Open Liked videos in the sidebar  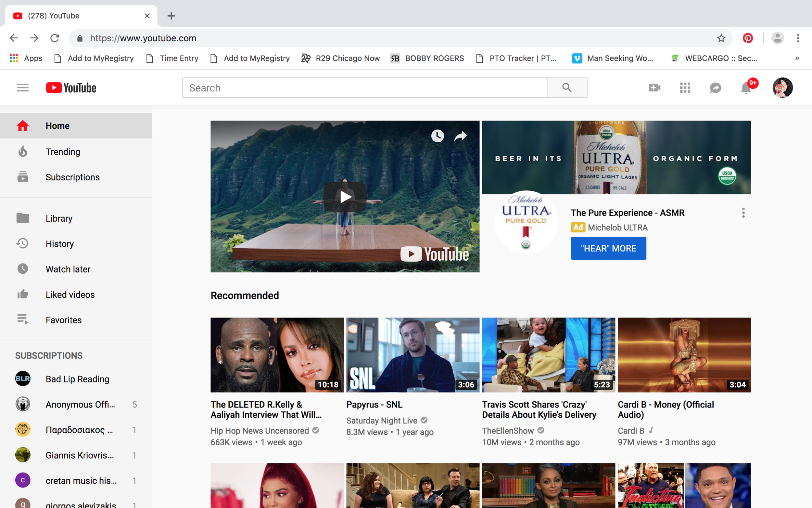76,295
